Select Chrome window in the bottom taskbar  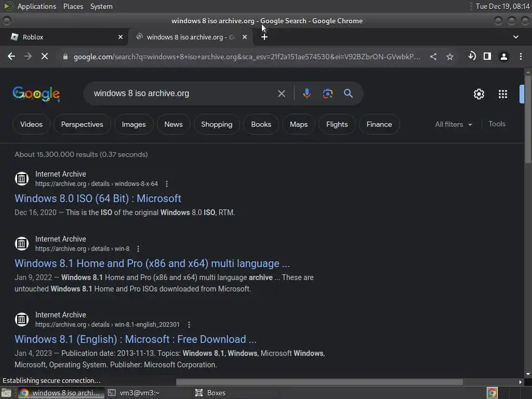coord(61,393)
